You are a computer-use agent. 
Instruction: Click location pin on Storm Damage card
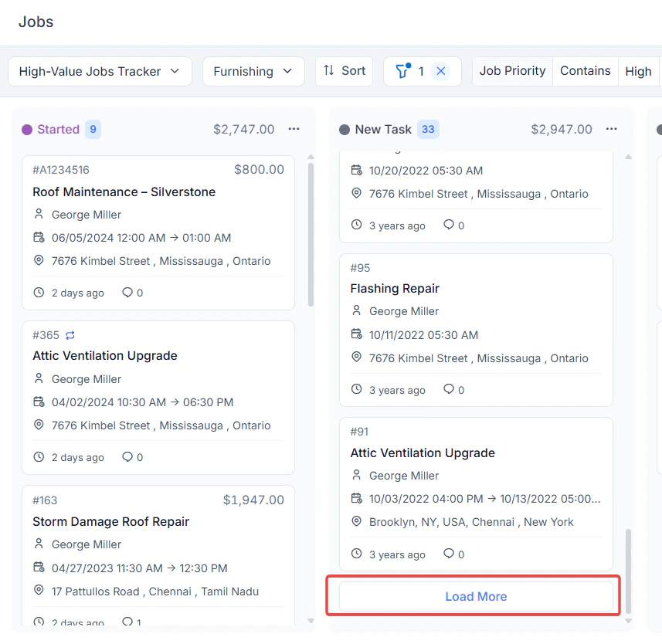[x=39, y=590]
